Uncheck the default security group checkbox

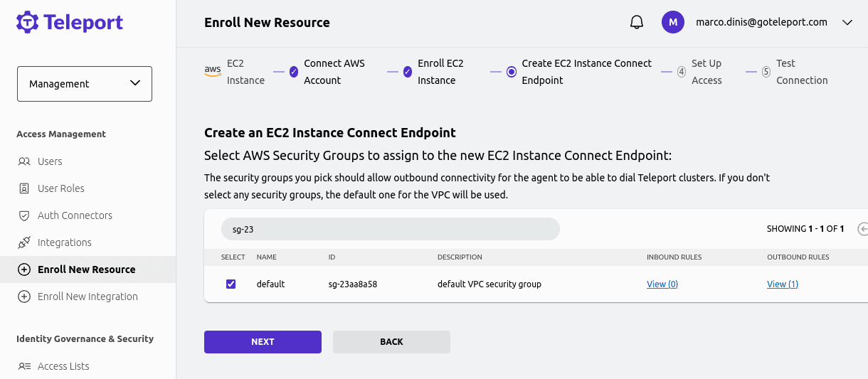click(x=231, y=284)
